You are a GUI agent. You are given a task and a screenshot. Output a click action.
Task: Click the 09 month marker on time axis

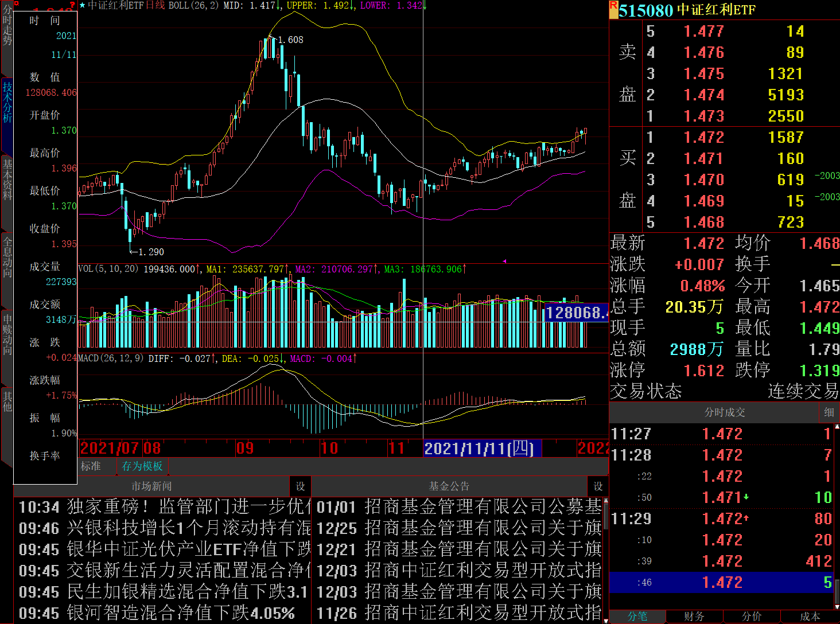(x=245, y=448)
